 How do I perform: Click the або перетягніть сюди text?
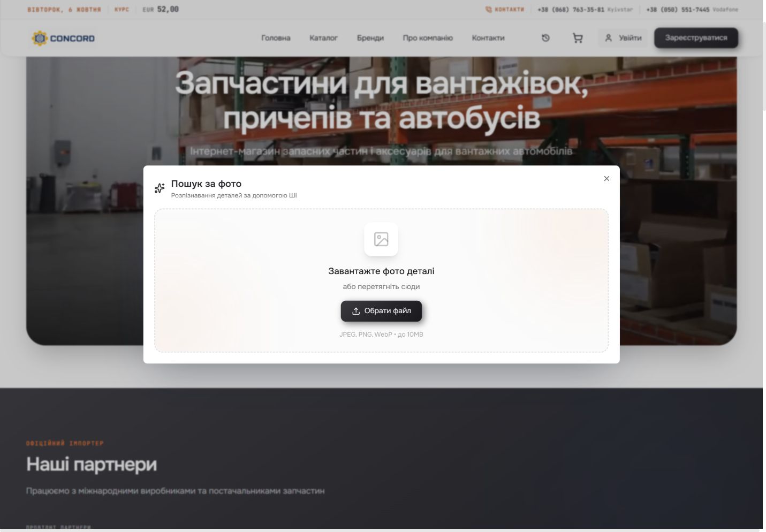(381, 287)
